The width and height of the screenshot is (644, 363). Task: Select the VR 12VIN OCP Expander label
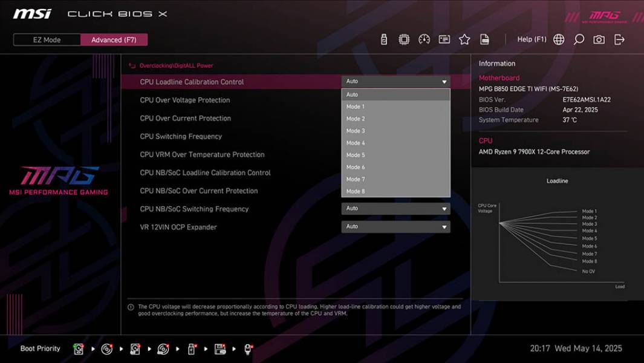[x=178, y=227]
